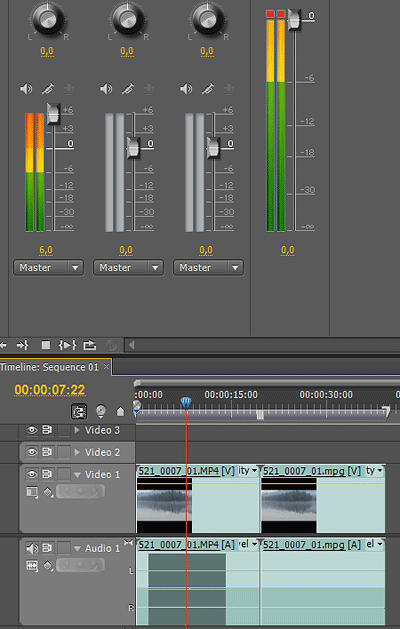The image size is (400, 629).
Task: Hide Video 2 track with eye icon
Action: [x=32, y=452]
